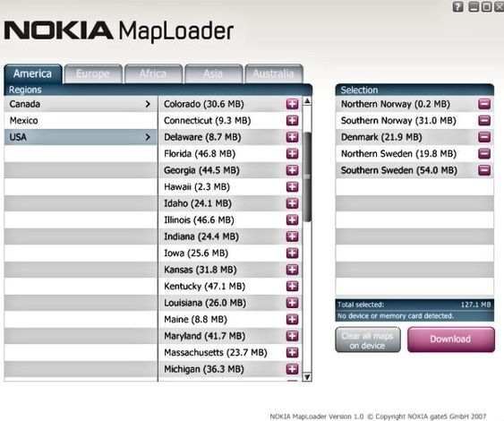The image size is (504, 421).
Task: Add Colorado map with plus icon
Action: 292,104
